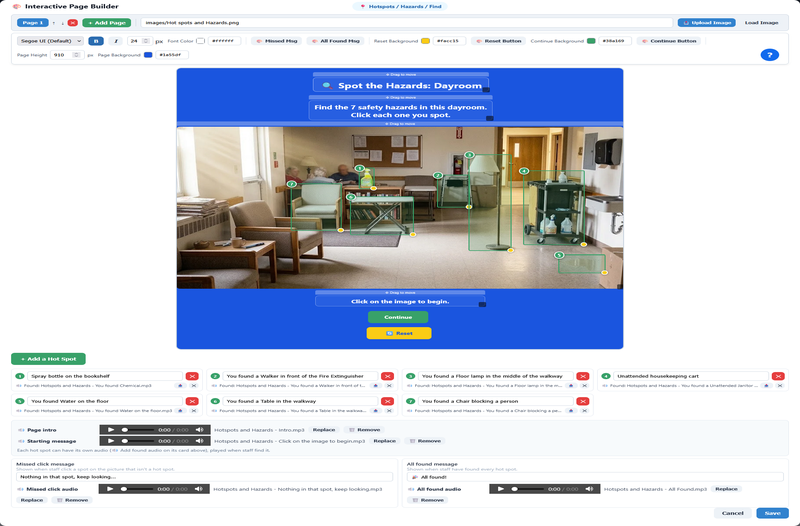This screenshot has width=800, height=526.
Task: Remove audio from Water on the floor hot spot
Action: 194,411
